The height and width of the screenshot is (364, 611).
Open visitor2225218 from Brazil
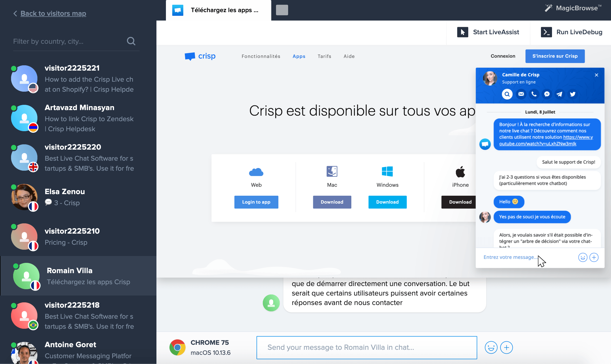click(x=78, y=316)
